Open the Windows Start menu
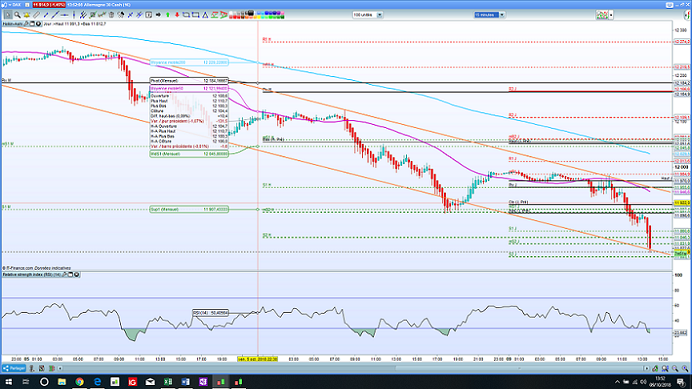Screen dimensions: 692x389 tap(8, 381)
